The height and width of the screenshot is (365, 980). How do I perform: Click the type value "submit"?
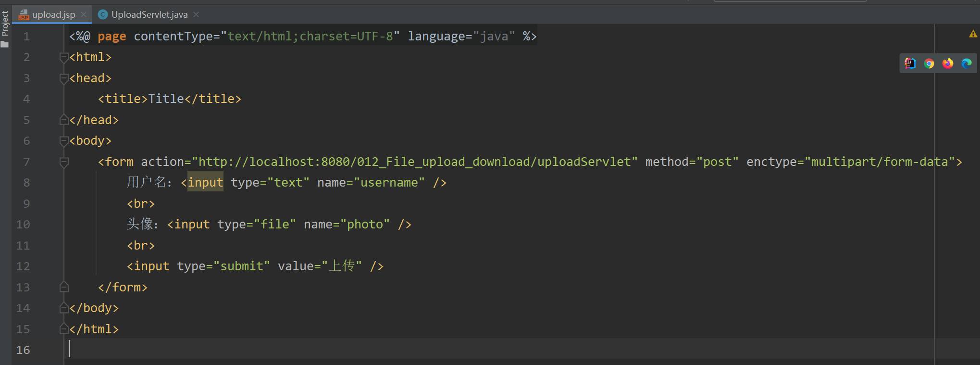242,266
